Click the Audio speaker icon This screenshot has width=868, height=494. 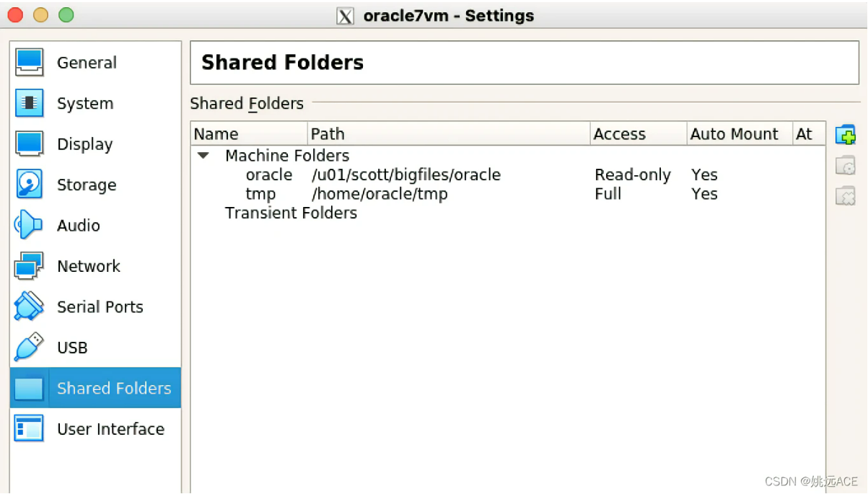click(x=29, y=225)
